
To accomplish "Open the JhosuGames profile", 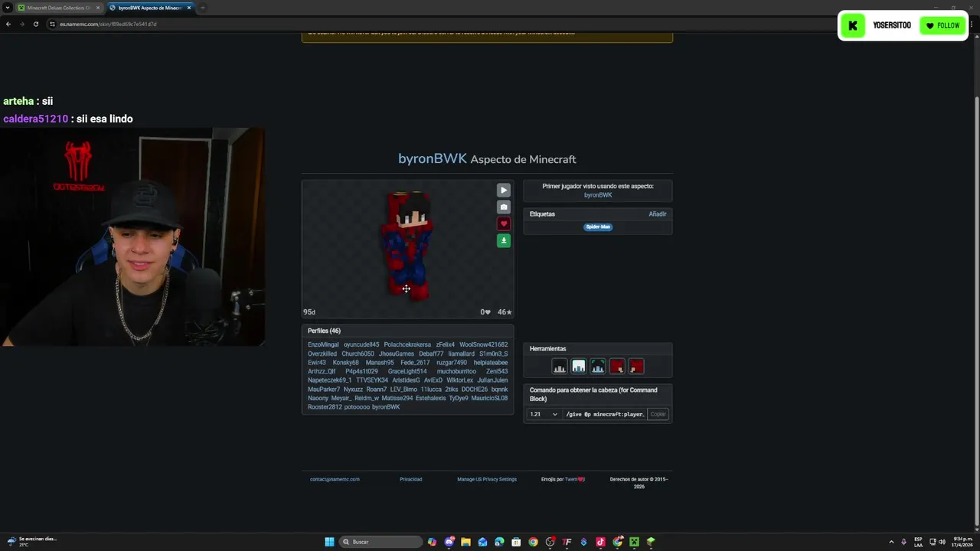I will (396, 354).
